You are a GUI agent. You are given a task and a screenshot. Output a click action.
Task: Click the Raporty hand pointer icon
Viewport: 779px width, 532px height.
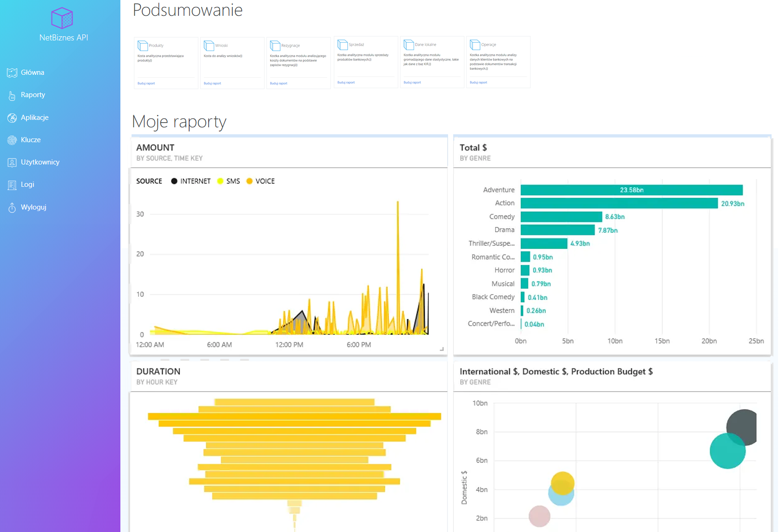click(x=12, y=96)
